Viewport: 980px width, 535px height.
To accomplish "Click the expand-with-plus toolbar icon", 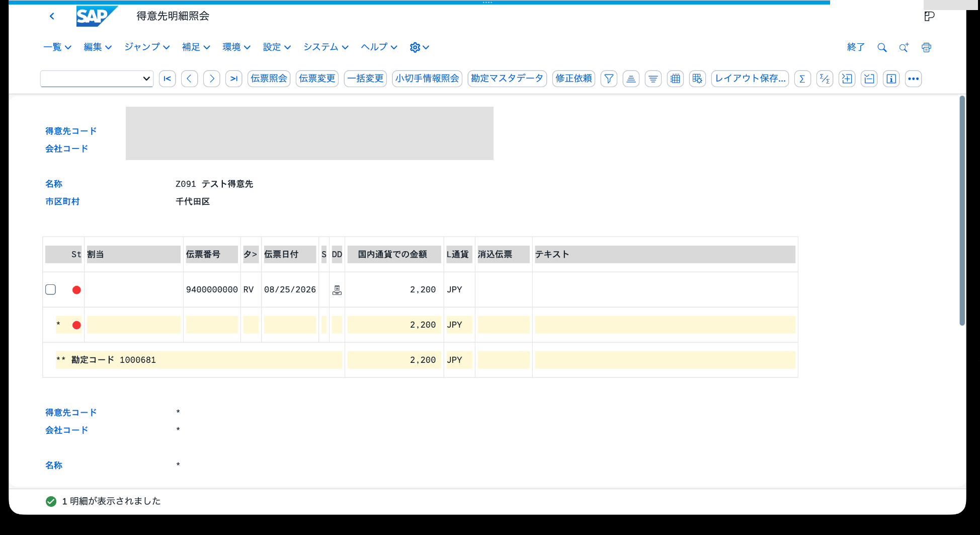I will [x=847, y=79].
